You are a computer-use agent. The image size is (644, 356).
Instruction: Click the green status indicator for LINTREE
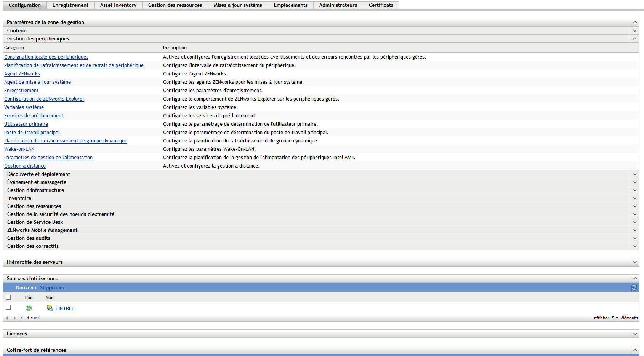29,308
